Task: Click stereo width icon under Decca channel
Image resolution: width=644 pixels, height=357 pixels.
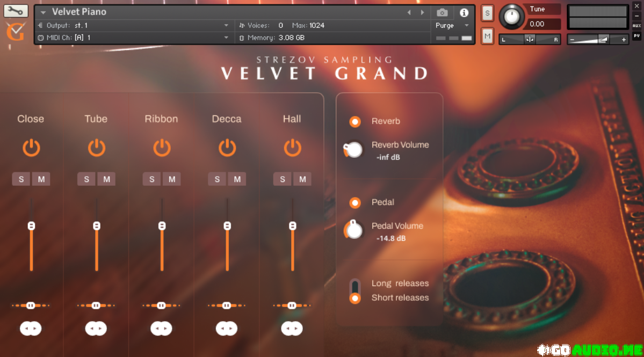Action: 227,328
